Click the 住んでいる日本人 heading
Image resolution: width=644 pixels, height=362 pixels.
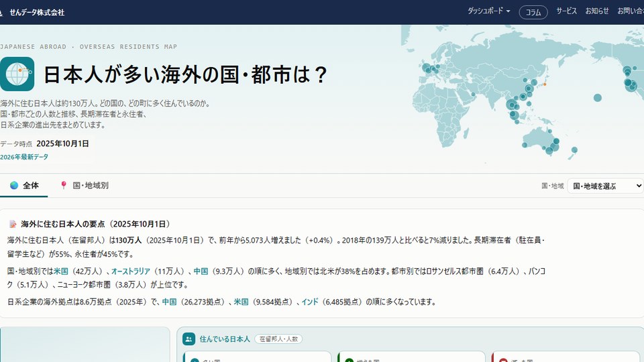[x=225, y=339]
